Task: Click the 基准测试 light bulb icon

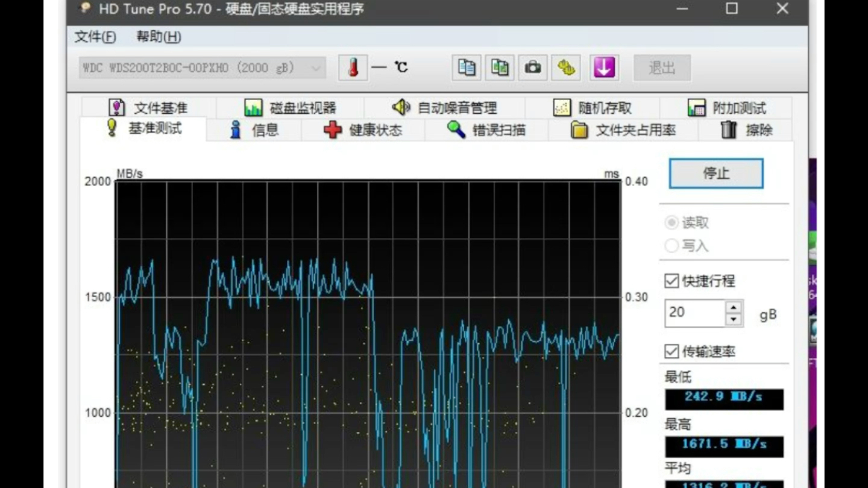Action: click(x=112, y=128)
